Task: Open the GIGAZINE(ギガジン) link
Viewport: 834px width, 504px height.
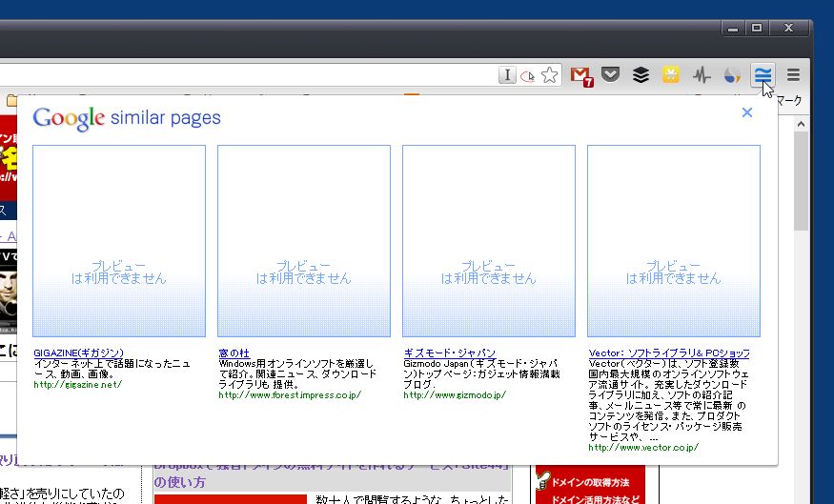Action: (79, 353)
